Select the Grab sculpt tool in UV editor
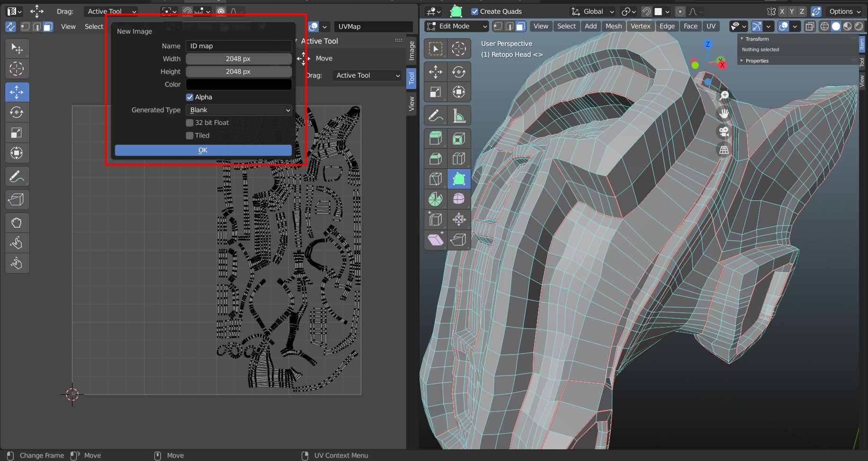The width and height of the screenshot is (868, 461). 17,222
